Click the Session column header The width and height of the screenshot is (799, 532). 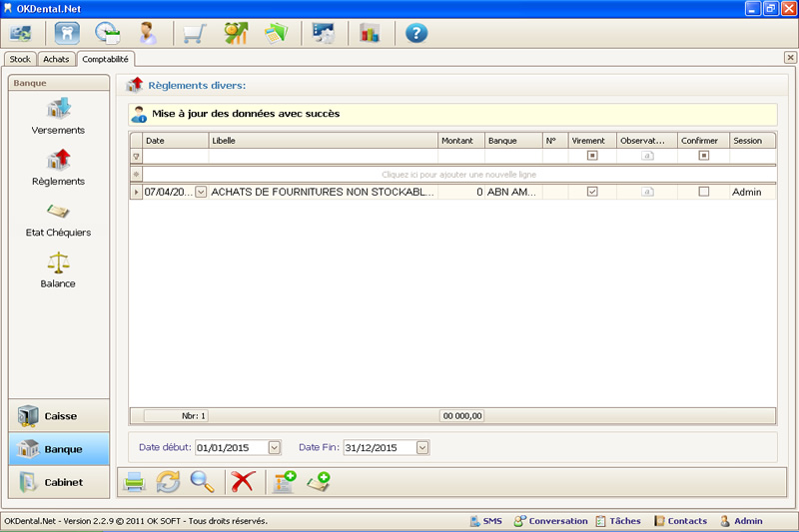tap(753, 141)
